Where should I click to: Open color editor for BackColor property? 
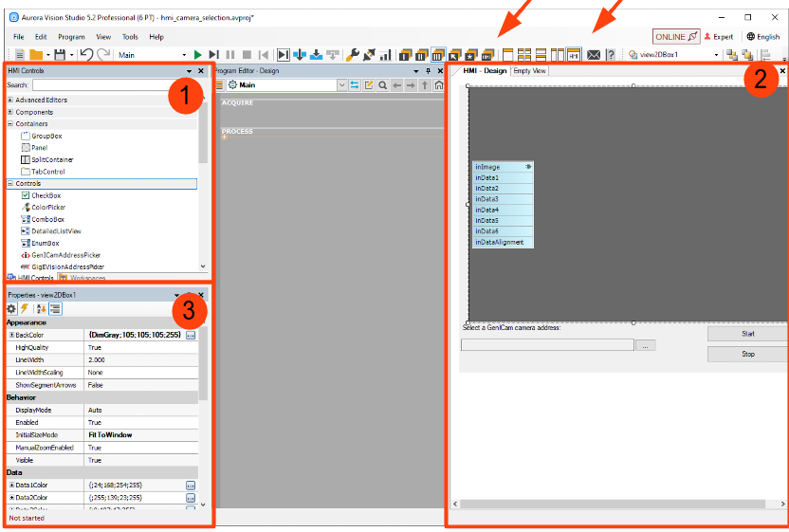191,336
